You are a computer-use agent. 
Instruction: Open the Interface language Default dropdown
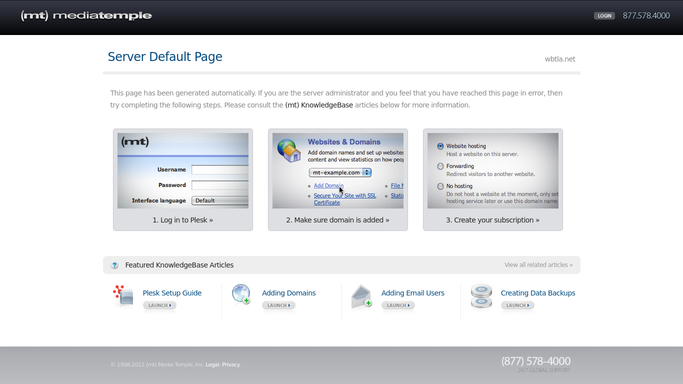click(x=220, y=201)
